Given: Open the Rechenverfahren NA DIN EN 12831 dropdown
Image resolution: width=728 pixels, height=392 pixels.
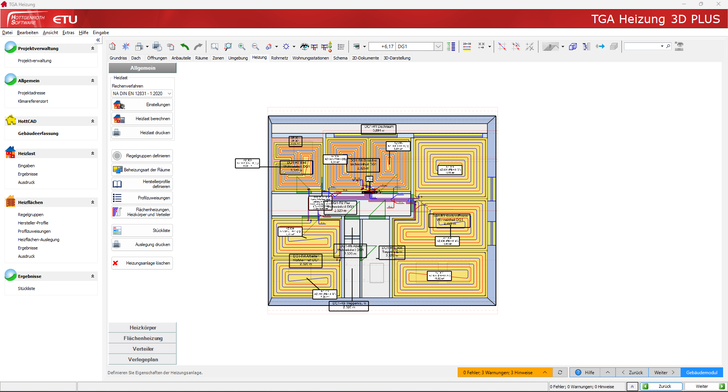Looking at the screenshot, I should 142,93.
